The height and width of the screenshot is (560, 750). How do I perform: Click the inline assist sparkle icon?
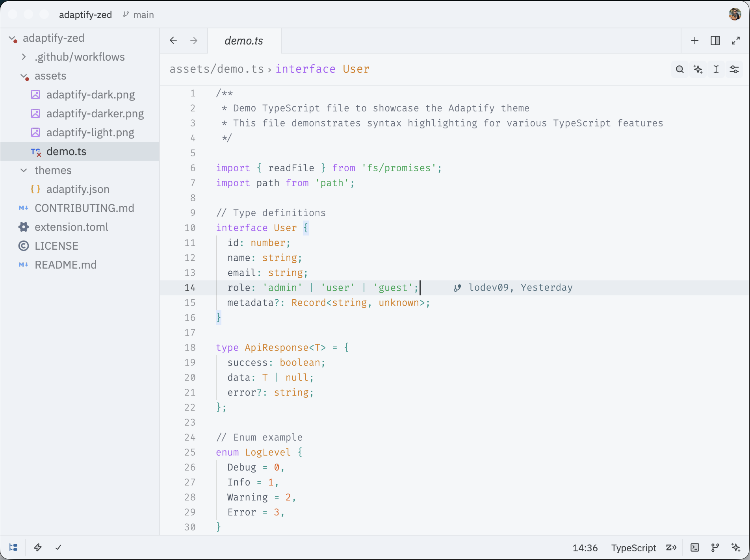coord(698,69)
